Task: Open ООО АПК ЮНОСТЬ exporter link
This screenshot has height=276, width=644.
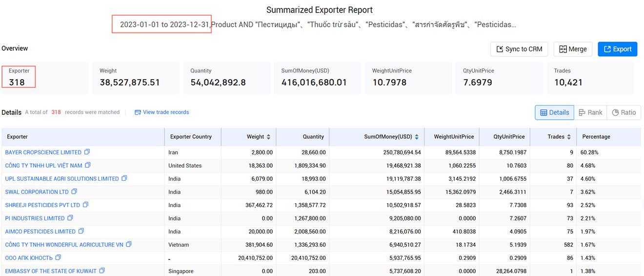Action: 29,258
